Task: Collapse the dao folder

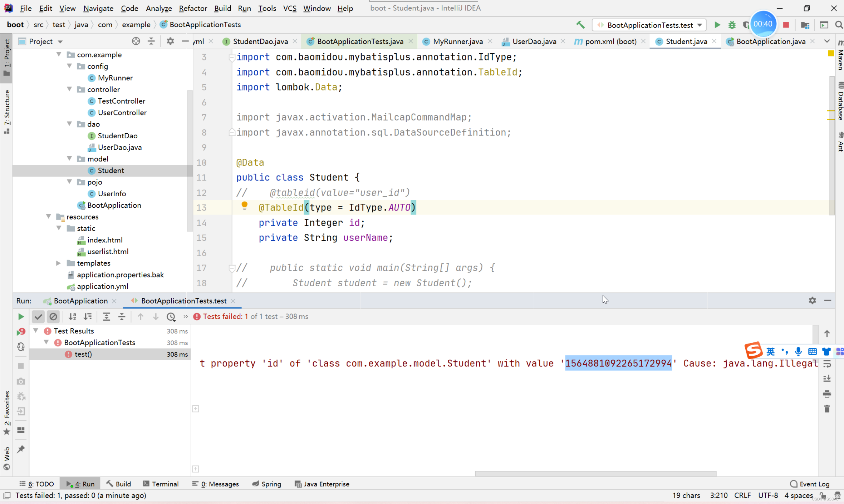Action: coord(69,124)
